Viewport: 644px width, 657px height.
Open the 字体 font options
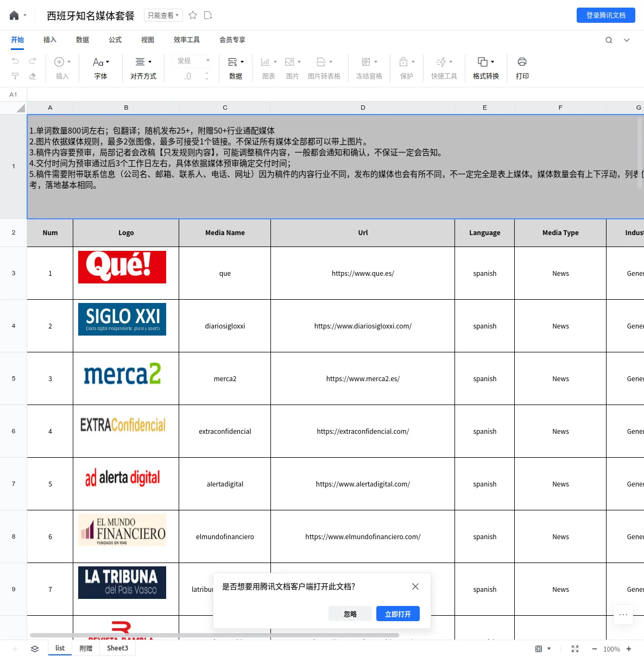[x=101, y=68]
